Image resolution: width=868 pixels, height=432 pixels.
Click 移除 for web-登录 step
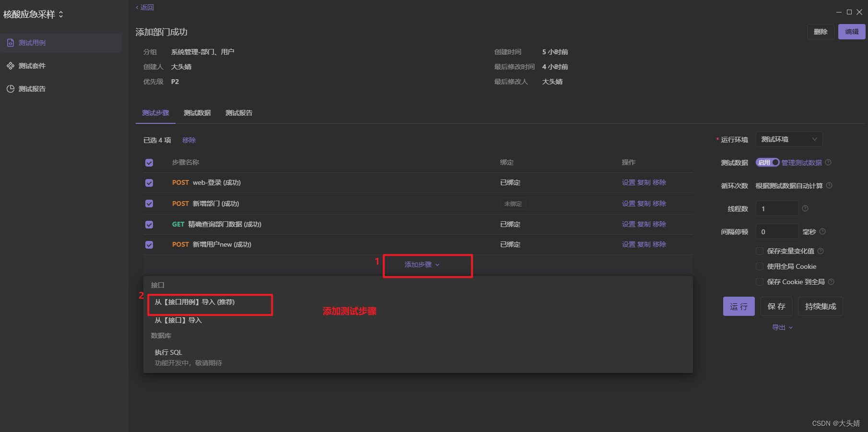[659, 182]
